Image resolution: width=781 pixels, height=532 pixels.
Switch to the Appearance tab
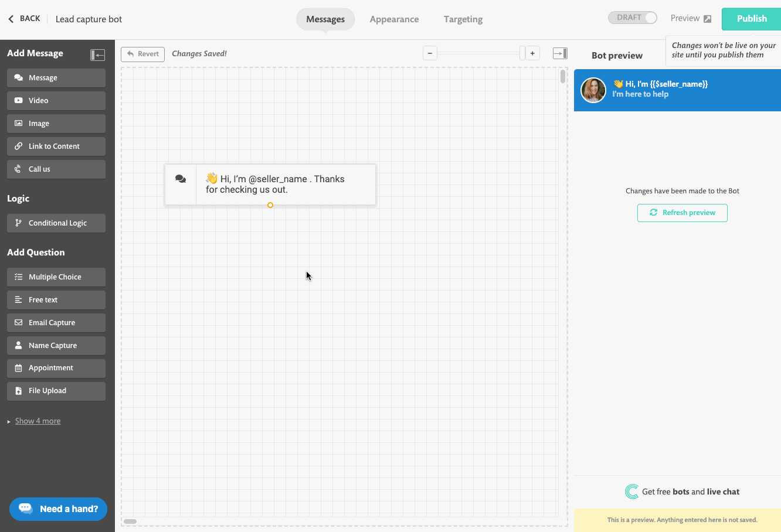tap(394, 19)
